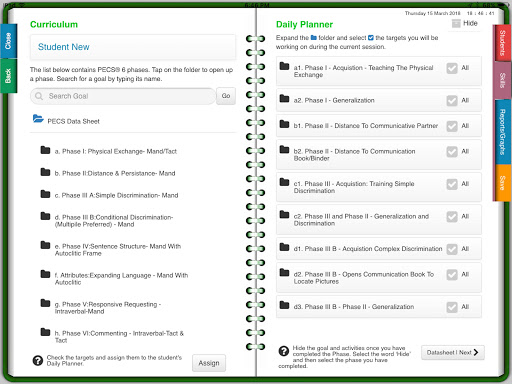The width and height of the screenshot is (512, 384).
Task: Open d1. Phase III B Acquisition row text
Action: (368, 249)
